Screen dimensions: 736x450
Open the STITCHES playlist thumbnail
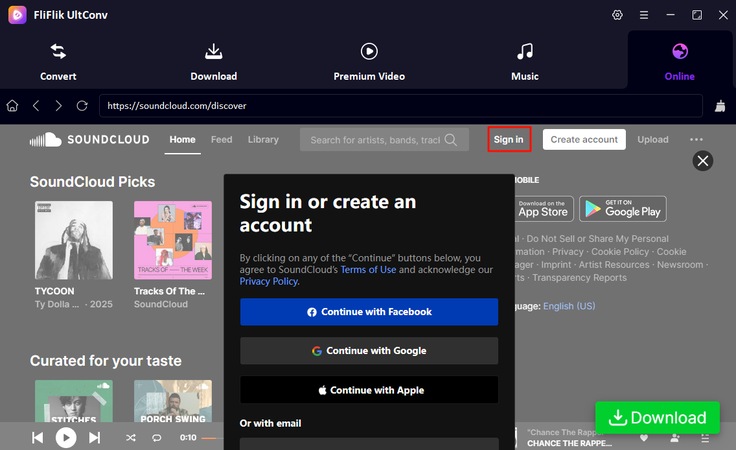[x=74, y=401]
